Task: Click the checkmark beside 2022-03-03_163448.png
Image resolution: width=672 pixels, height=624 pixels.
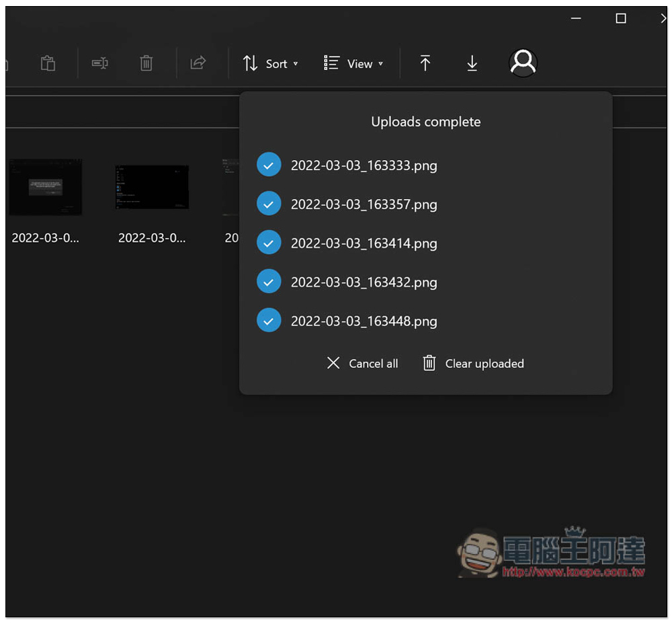Action: [269, 321]
